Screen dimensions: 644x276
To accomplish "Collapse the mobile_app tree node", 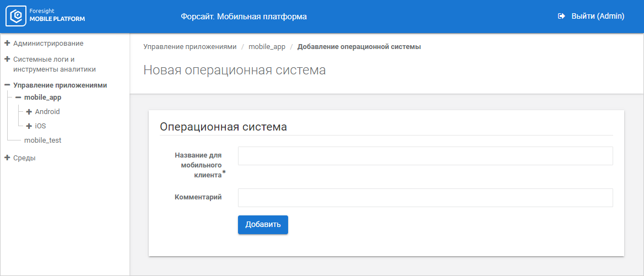I will pyautogui.click(x=18, y=98).
